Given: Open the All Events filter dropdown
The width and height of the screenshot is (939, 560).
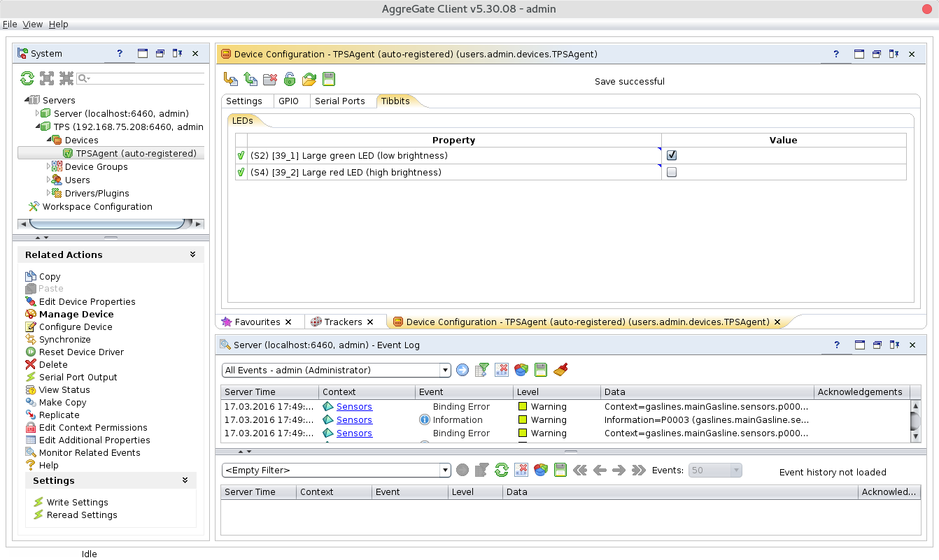Looking at the screenshot, I should tap(445, 370).
